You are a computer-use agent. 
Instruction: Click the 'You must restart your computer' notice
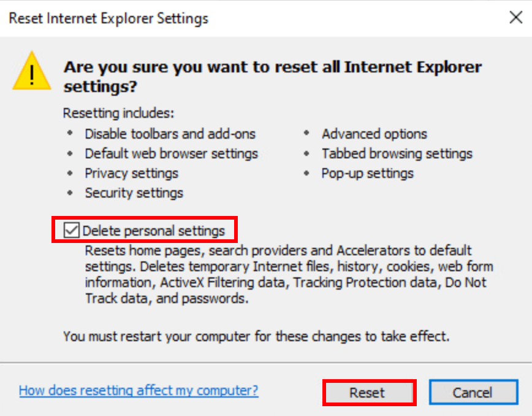tap(256, 336)
